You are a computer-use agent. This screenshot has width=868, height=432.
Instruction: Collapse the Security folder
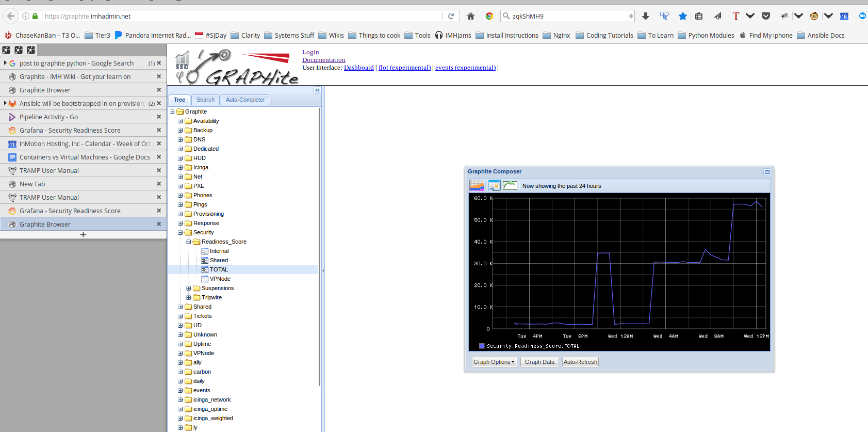pyautogui.click(x=181, y=233)
